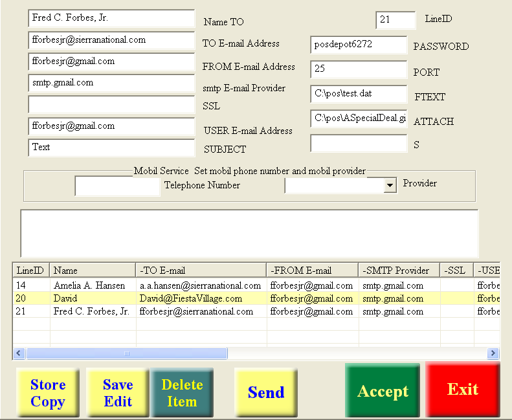This screenshot has height=420, width=512.
Task: Click the SUBJECT text field
Action: click(x=111, y=148)
